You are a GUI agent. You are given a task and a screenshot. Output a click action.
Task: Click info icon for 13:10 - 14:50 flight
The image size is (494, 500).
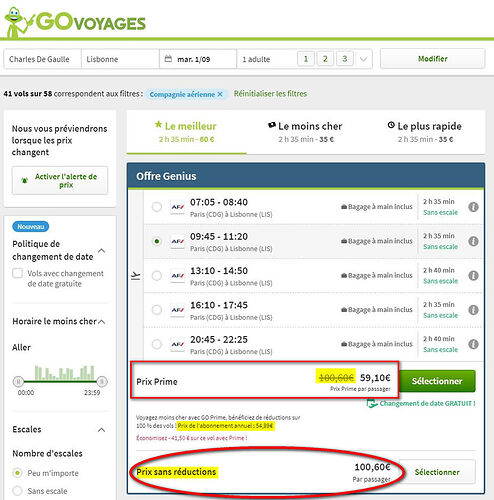[x=473, y=276]
